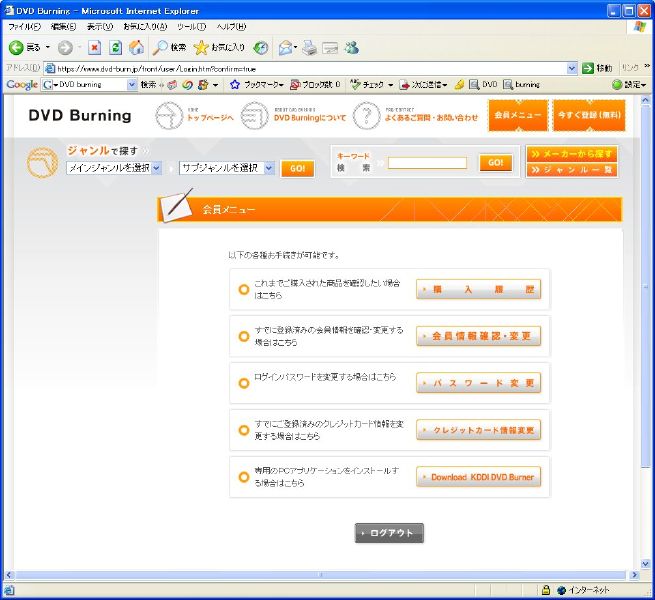Click the History icon in toolbar
This screenshot has height=600, width=655.
tap(261, 47)
